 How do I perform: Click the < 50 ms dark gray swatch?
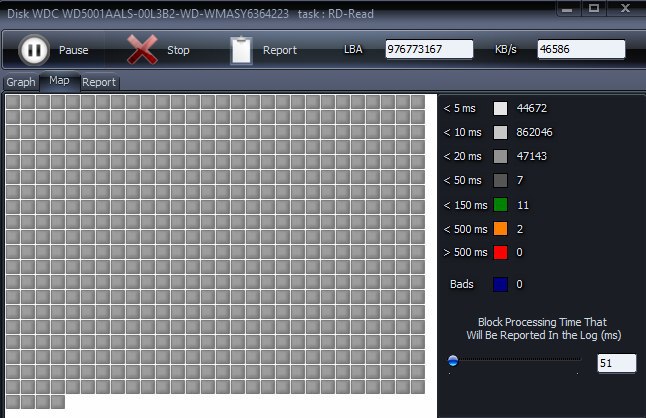[x=500, y=180]
